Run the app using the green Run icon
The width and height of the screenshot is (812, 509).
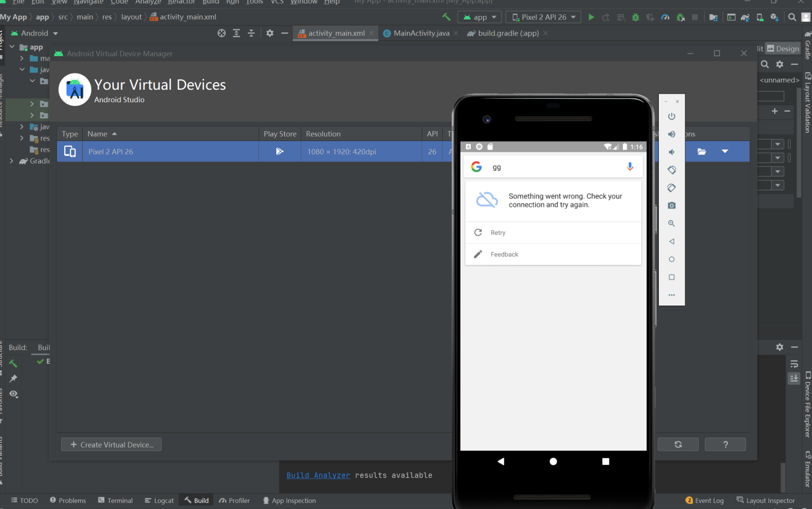coord(591,17)
